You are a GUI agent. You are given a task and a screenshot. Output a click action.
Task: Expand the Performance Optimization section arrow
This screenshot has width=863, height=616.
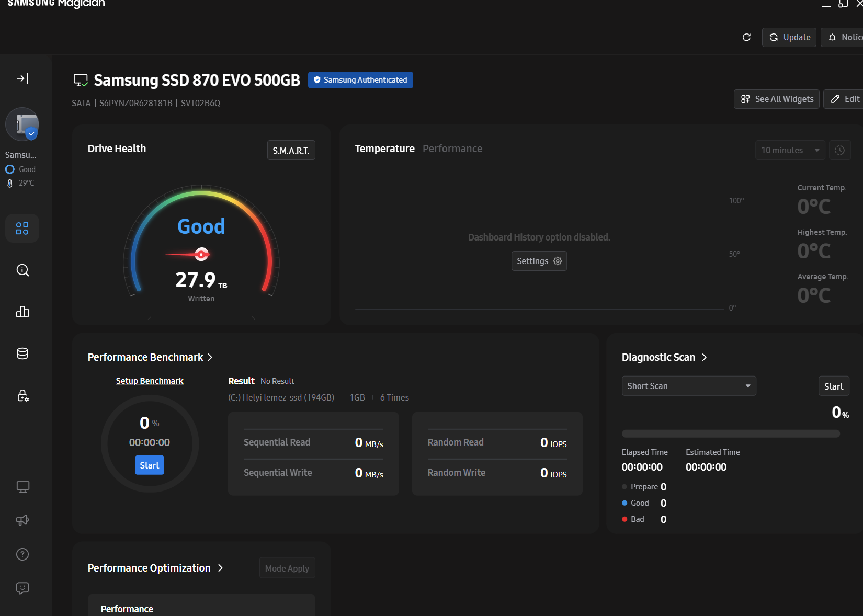[x=221, y=568]
